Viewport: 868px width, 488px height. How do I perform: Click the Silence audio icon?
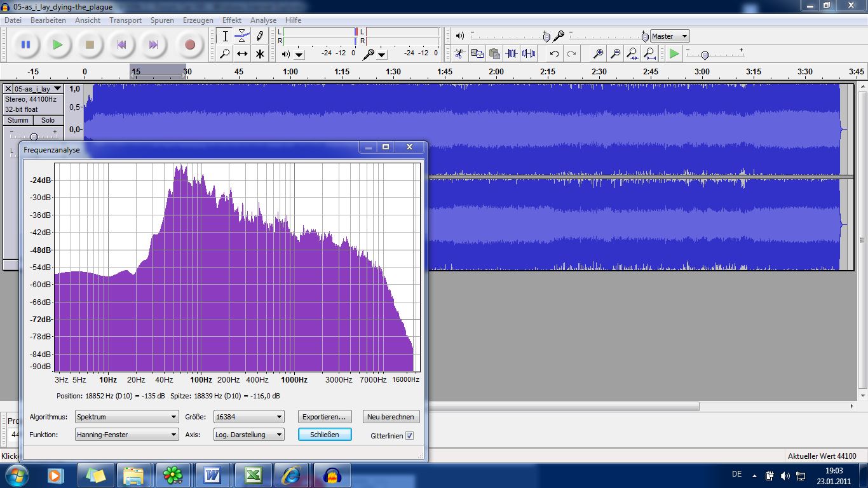pyautogui.click(x=529, y=54)
